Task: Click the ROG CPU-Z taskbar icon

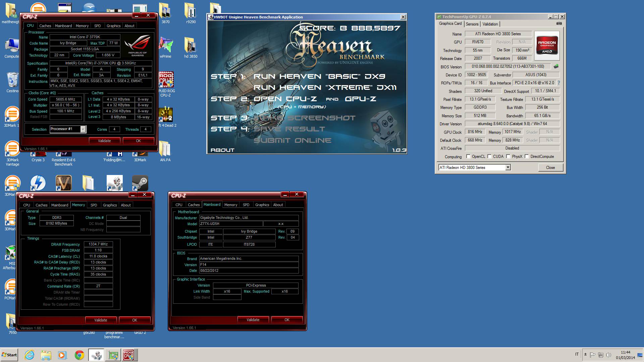Action: tap(128, 355)
